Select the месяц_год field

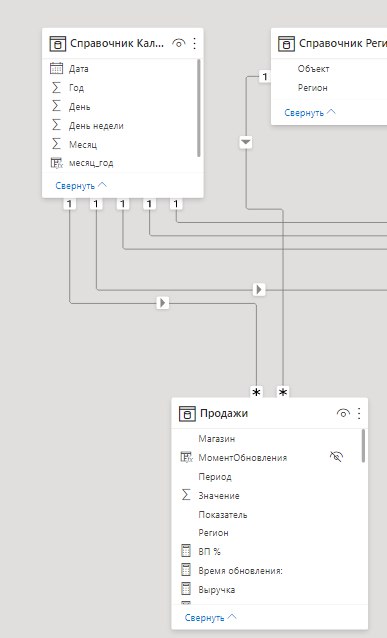[x=91, y=163]
